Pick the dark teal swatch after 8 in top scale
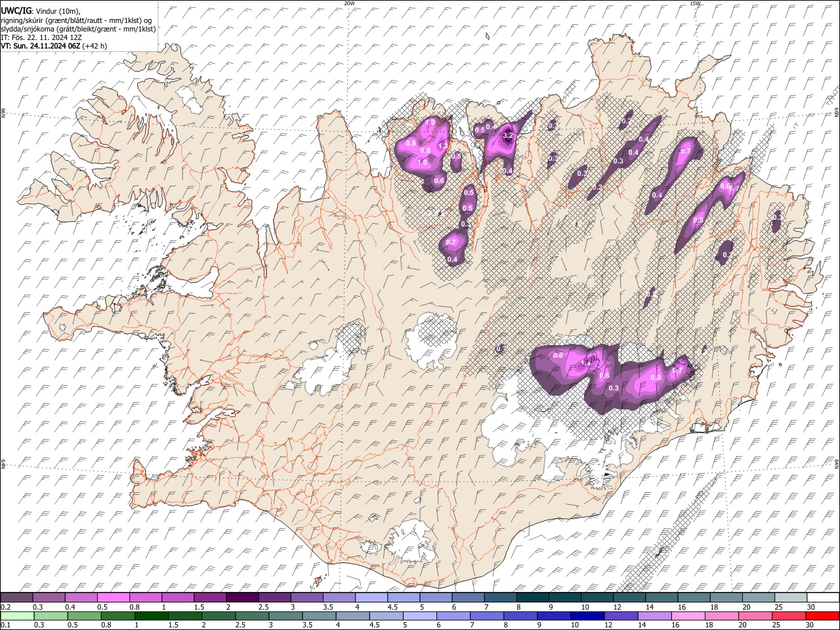840x630 pixels. coord(532,598)
